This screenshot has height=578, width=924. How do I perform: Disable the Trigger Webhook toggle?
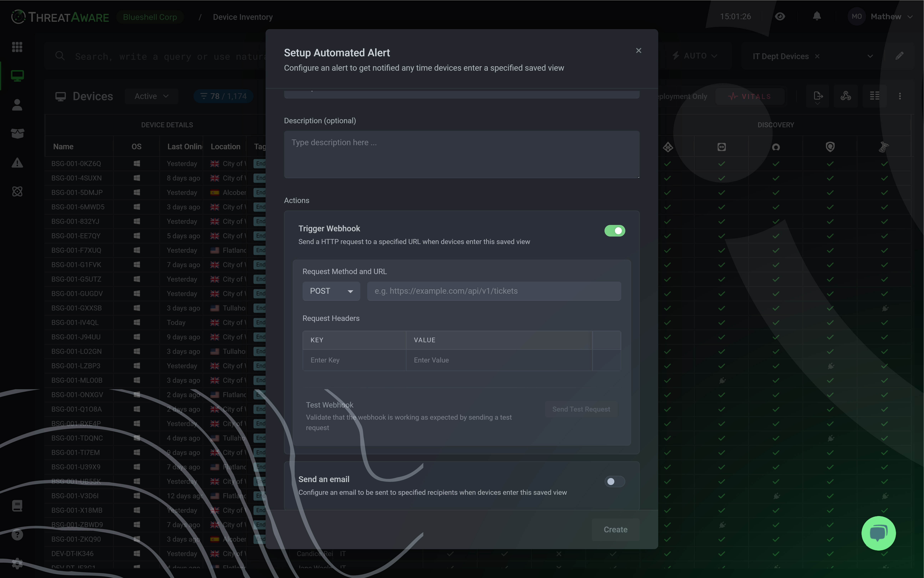click(x=614, y=231)
